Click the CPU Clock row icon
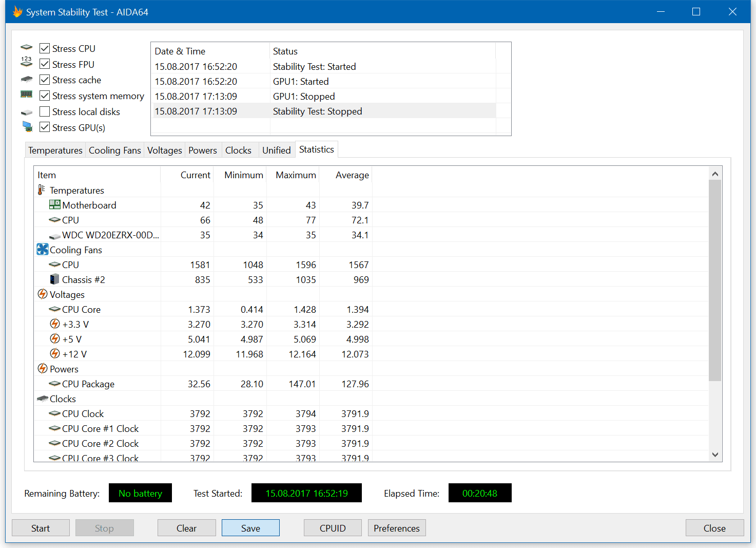The height and width of the screenshot is (548, 756). pos(55,413)
